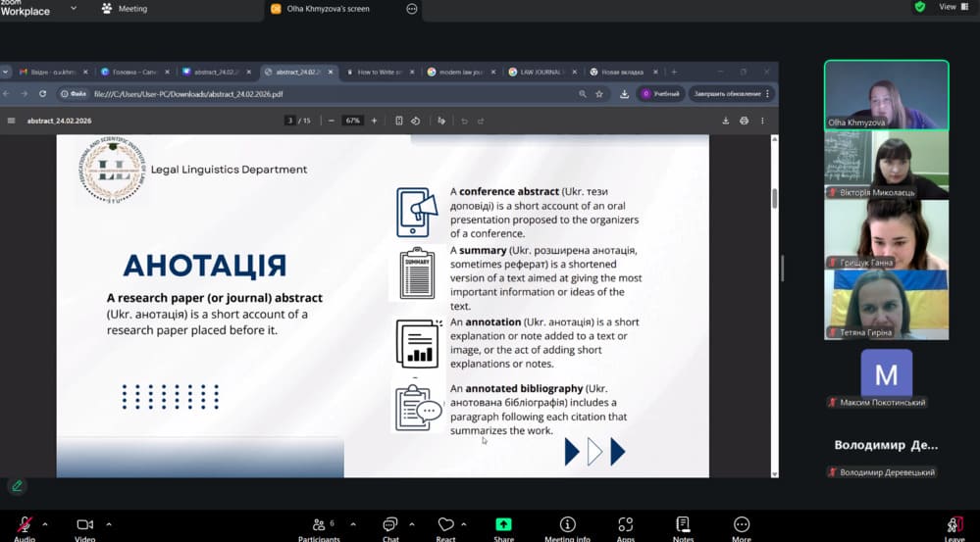Click the green Share screen button
980x542 pixels.
tap(503, 526)
